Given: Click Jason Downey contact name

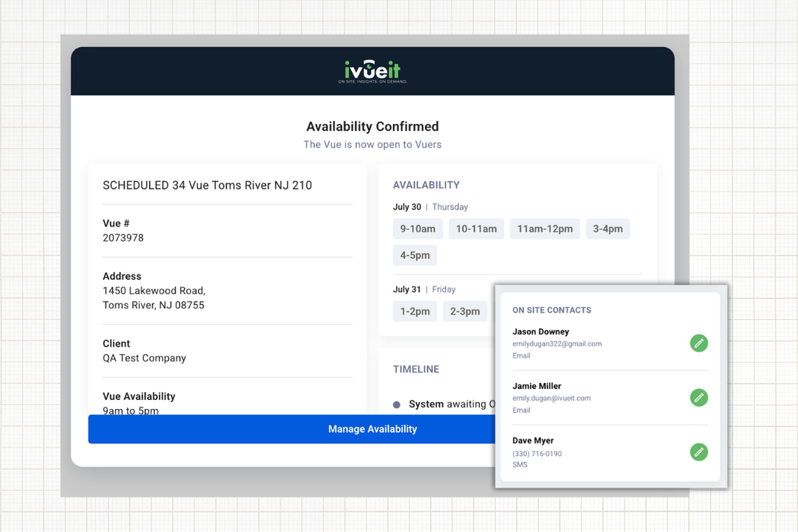Looking at the screenshot, I should coord(540,331).
